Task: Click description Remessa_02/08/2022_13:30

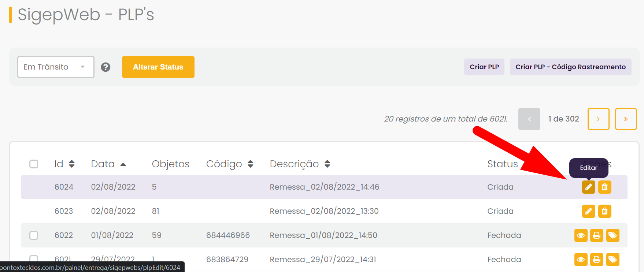Action: tap(324, 211)
